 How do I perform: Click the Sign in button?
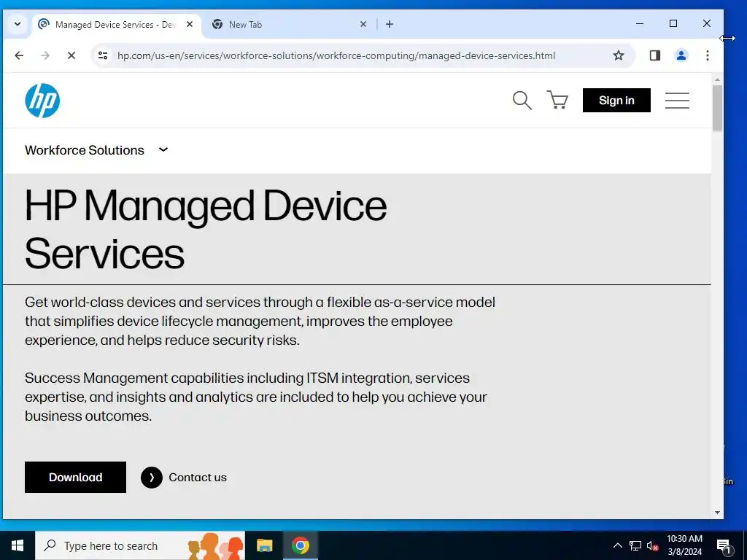click(x=616, y=101)
